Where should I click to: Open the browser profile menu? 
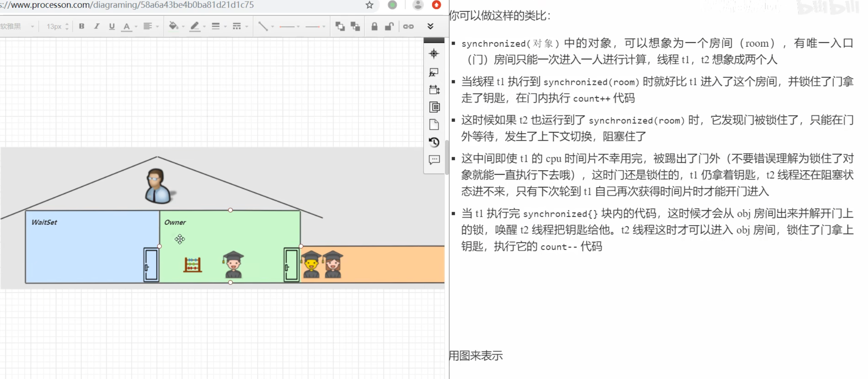418,5
